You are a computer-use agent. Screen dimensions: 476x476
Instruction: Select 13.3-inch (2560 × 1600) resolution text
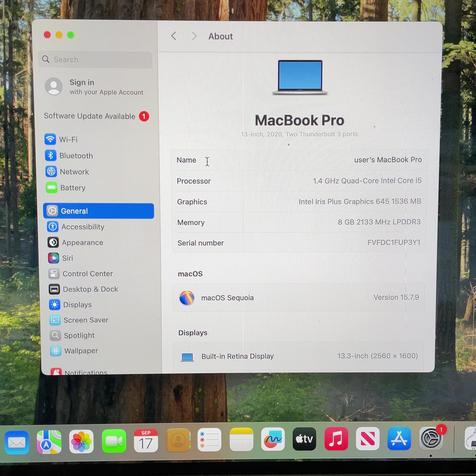pos(378,356)
